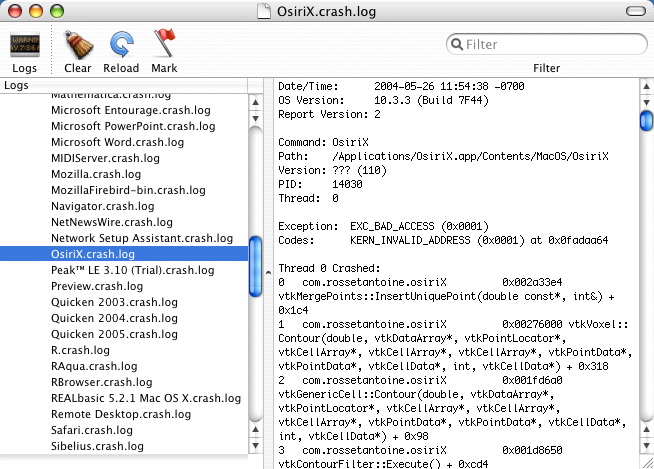Select Quicken 2004.crash.log
654x469 pixels.
pos(114,318)
